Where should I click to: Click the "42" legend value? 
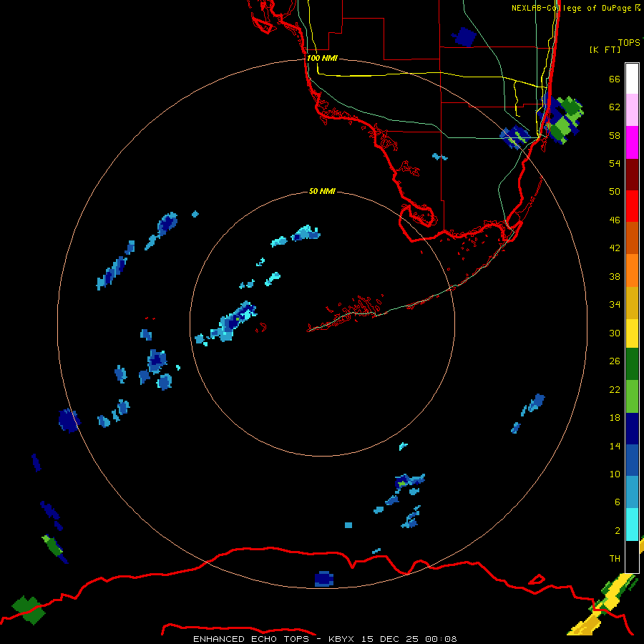615,248
